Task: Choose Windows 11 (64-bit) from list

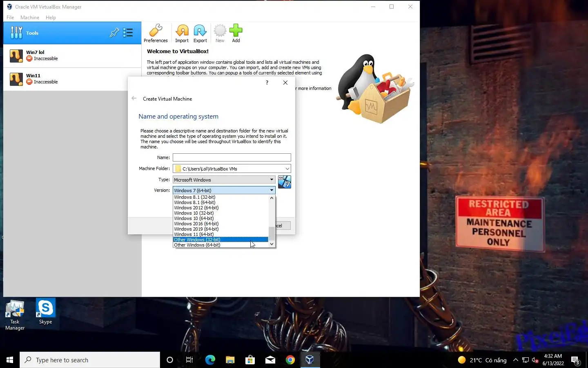Action: tap(220, 234)
